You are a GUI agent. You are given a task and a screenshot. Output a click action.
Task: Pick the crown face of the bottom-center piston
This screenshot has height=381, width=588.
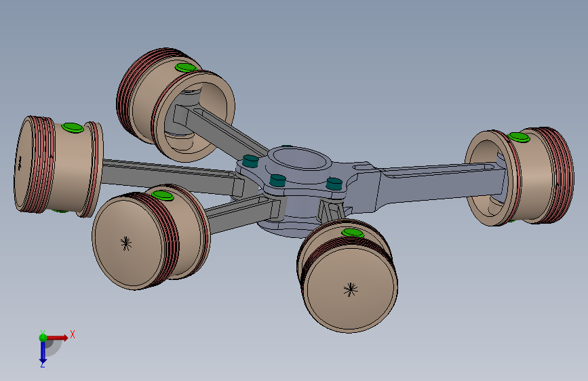tap(351, 289)
